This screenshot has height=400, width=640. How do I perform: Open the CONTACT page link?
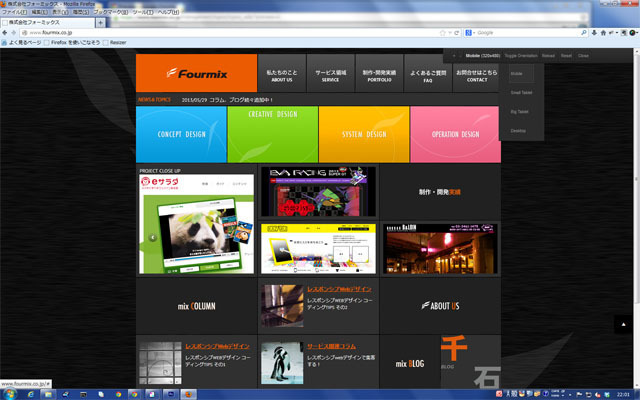(476, 74)
